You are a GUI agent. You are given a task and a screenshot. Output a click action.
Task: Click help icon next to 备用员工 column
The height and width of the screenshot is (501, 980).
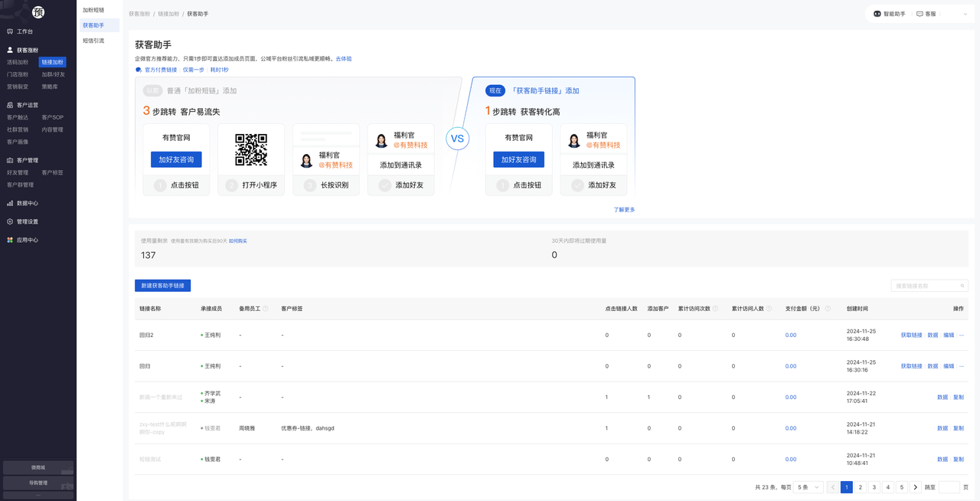(x=266, y=309)
